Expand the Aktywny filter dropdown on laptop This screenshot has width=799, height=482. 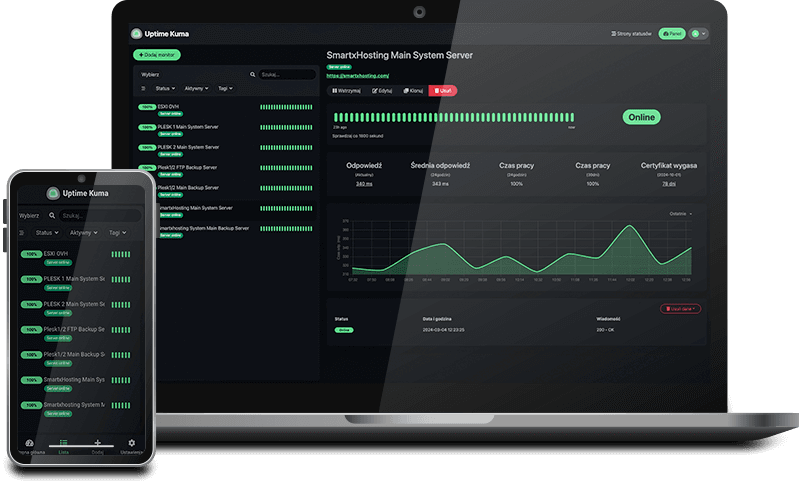196,89
